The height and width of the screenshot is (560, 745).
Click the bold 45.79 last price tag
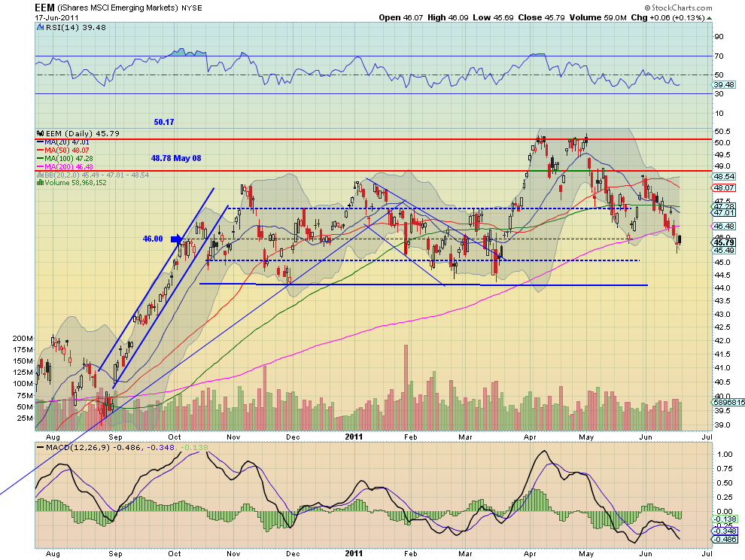[x=724, y=242]
